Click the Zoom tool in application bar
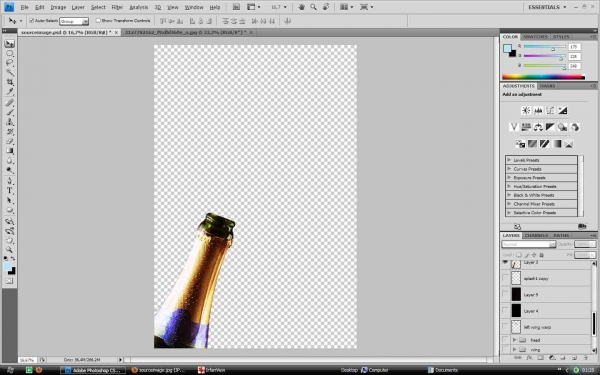The height and width of the screenshot is (375, 600). point(313,7)
